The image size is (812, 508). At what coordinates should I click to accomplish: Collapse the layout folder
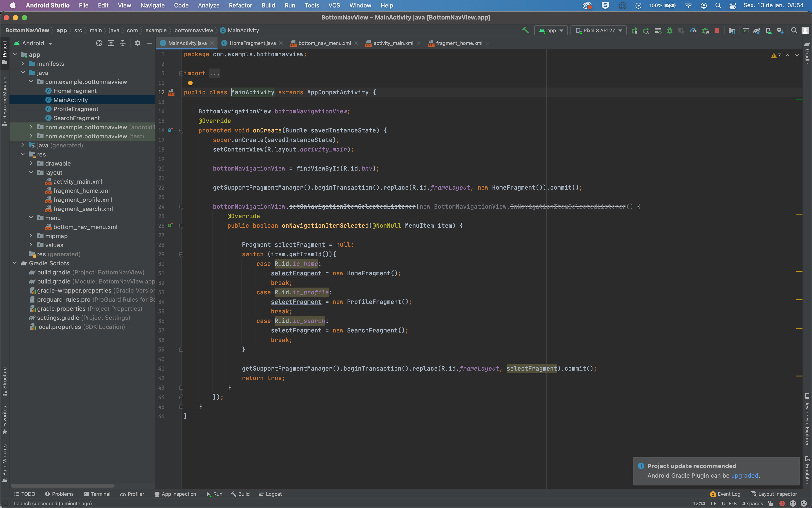[31, 172]
